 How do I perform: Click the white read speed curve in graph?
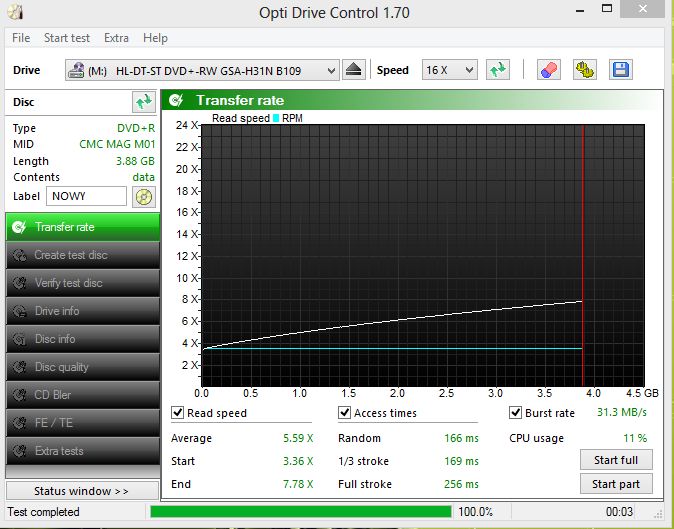click(398, 320)
